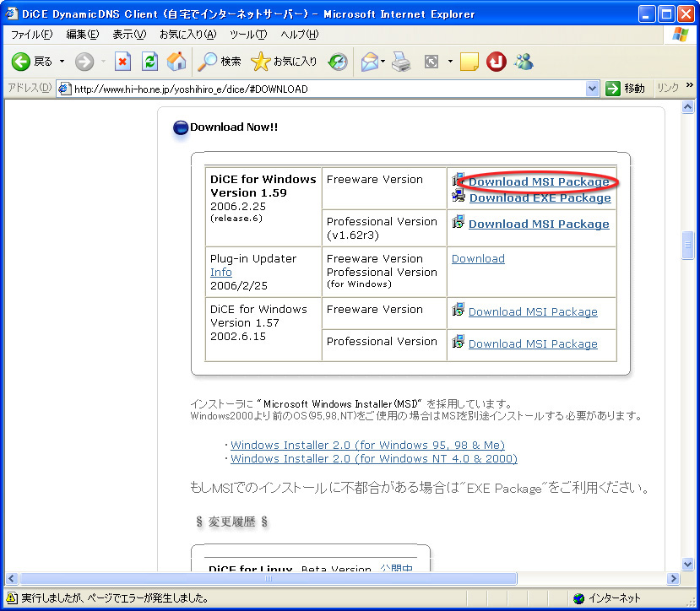Download MSI Package for version 1.59 Freeware

(x=539, y=181)
